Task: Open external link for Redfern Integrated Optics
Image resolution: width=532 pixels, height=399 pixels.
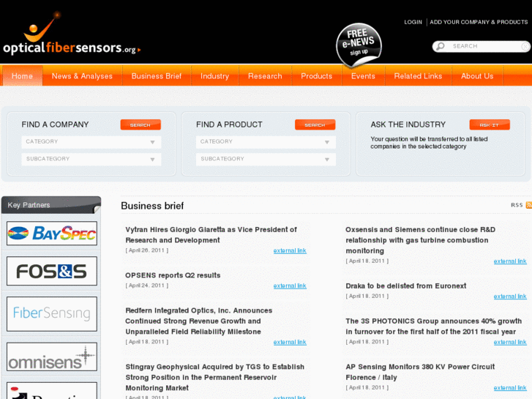Action: tap(290, 343)
